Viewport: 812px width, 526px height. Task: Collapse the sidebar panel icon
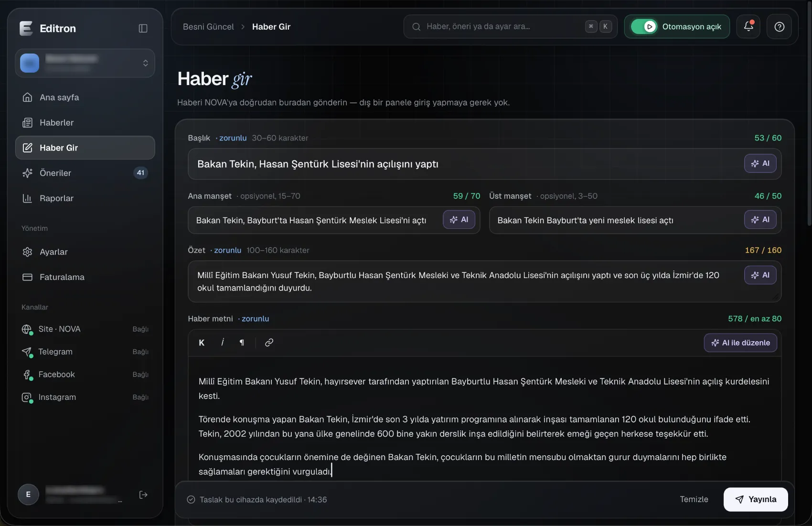(x=143, y=29)
